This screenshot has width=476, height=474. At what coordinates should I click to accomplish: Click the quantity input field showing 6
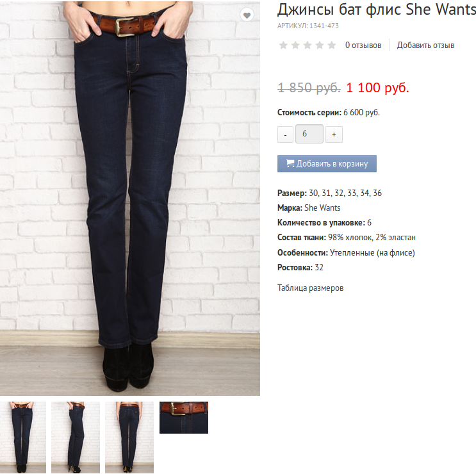[309, 134]
